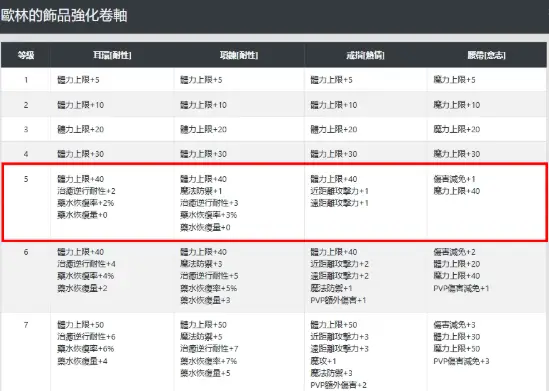Click the 魔攻+1 entry

[x=323, y=361]
